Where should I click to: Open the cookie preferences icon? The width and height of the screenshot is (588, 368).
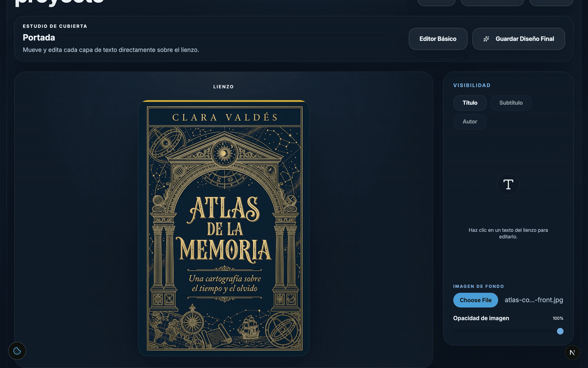pos(17,351)
